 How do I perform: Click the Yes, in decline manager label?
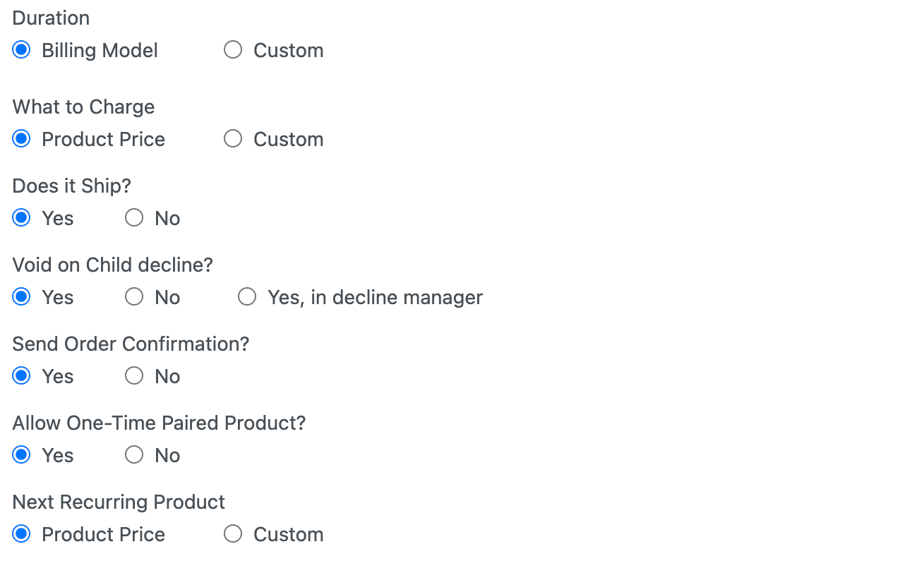click(x=375, y=298)
